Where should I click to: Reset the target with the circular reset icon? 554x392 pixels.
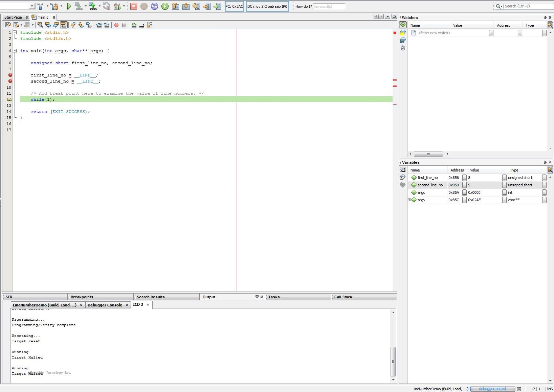tap(154, 6)
